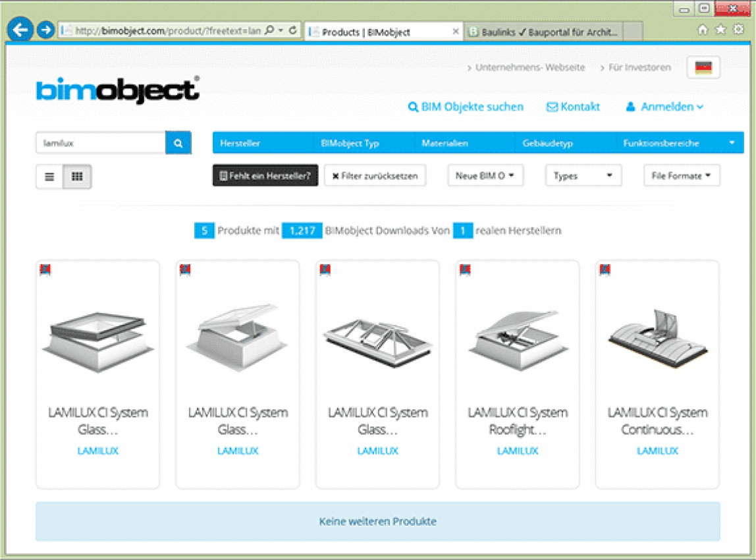Click Filter zurücksetzen button

tap(375, 175)
